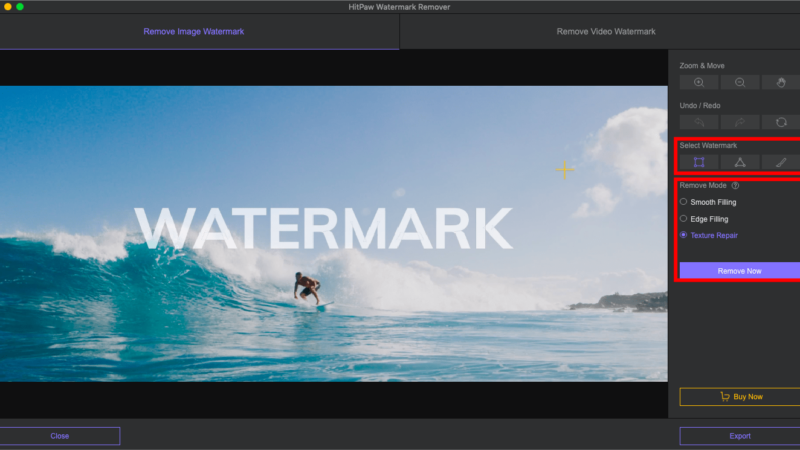The height and width of the screenshot is (450, 800).
Task: Click the Remove Now button
Action: (x=740, y=270)
